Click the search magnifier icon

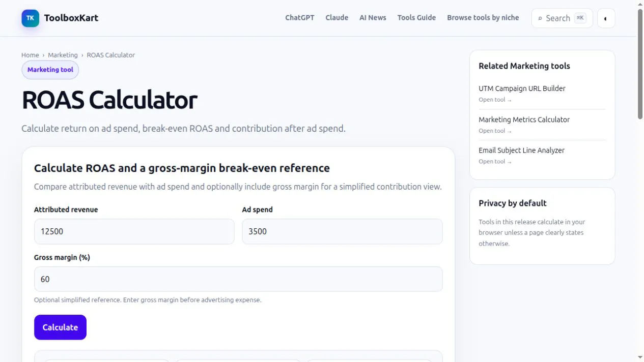point(540,18)
